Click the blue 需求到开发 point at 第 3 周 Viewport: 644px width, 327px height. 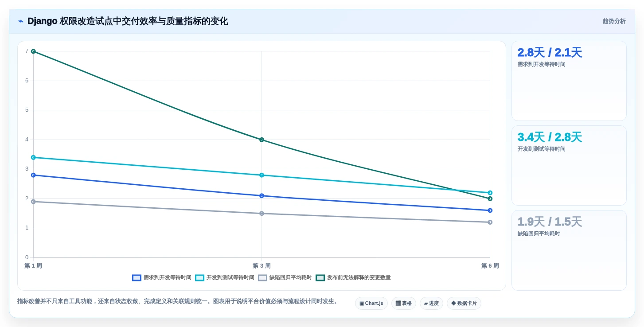pyautogui.click(x=262, y=196)
